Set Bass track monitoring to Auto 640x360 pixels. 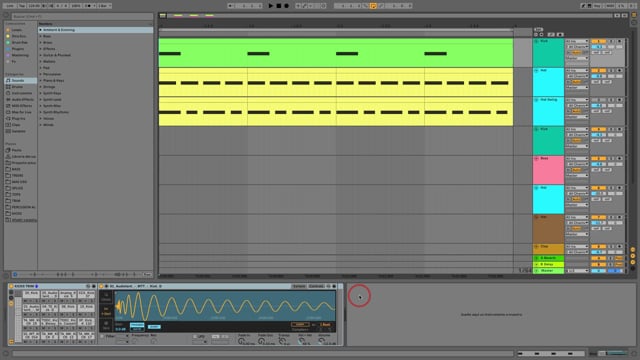tap(576, 170)
